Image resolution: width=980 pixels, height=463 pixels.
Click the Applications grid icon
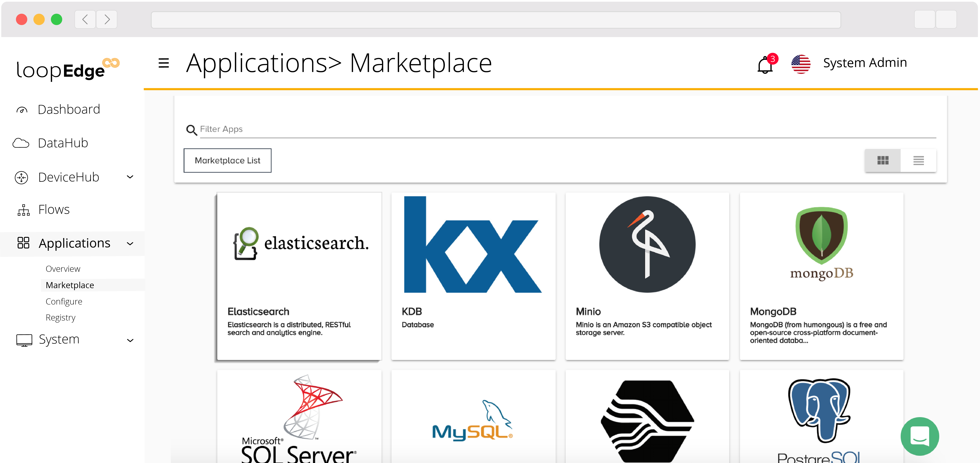tap(23, 243)
